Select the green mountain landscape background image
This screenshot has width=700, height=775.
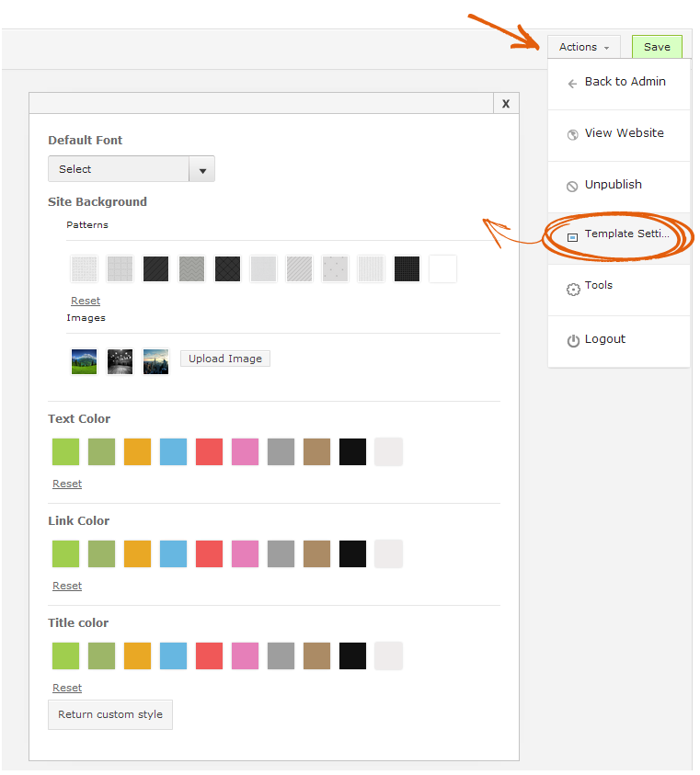click(x=84, y=362)
